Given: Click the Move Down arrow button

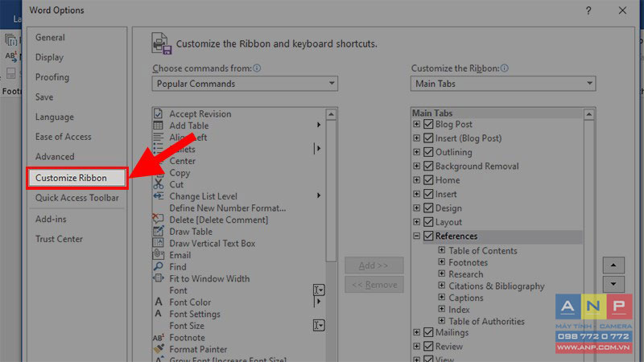Looking at the screenshot, I should click(x=613, y=284).
